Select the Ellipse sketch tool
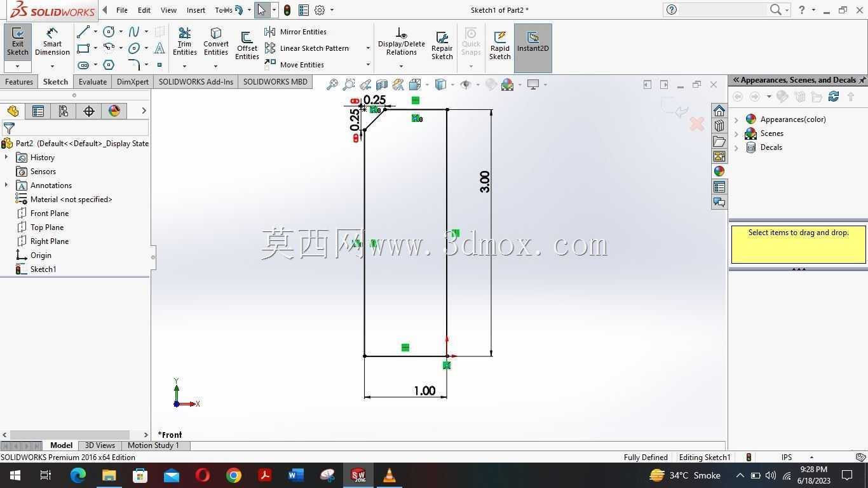 click(x=134, y=48)
